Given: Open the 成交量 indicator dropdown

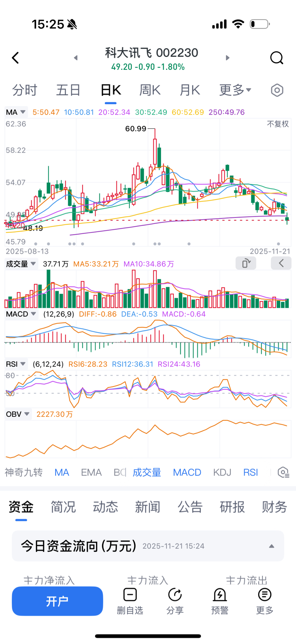Looking at the screenshot, I should point(21,264).
